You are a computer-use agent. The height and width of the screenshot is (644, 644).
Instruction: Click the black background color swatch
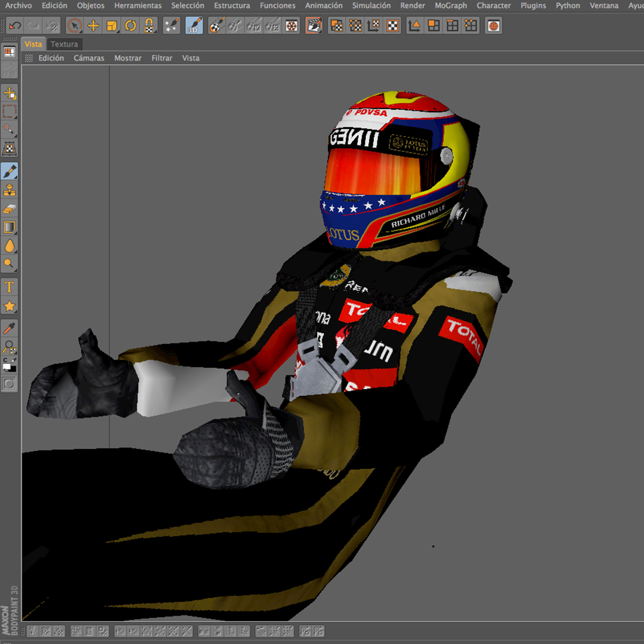(x=13, y=369)
